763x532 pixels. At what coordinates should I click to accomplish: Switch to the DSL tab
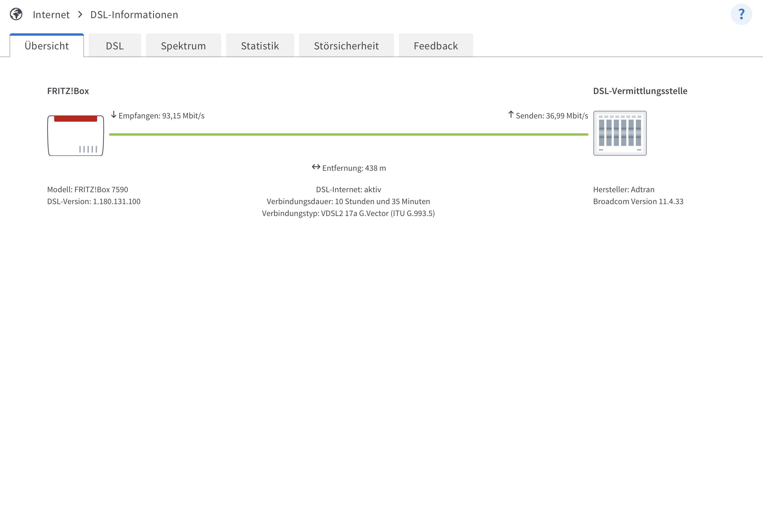[x=115, y=46]
